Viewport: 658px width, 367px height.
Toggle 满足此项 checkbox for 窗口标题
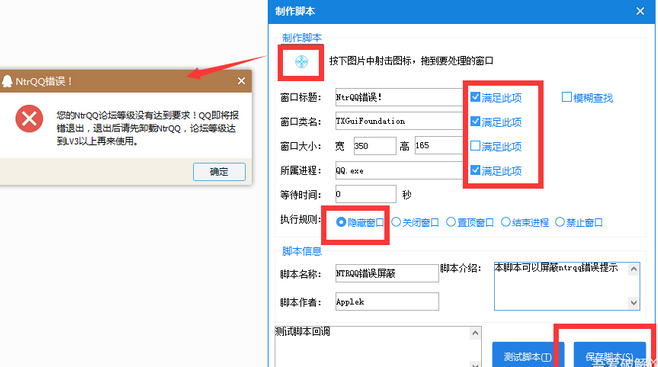pyautogui.click(x=475, y=97)
